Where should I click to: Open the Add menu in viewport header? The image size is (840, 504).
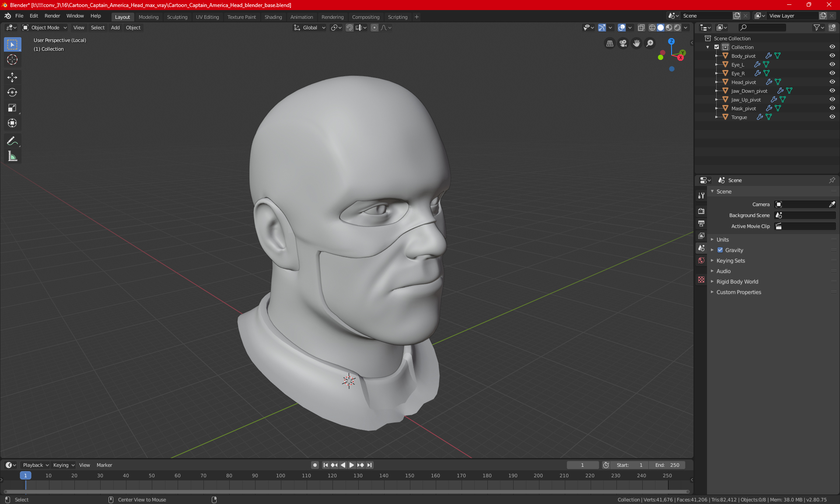115,28
